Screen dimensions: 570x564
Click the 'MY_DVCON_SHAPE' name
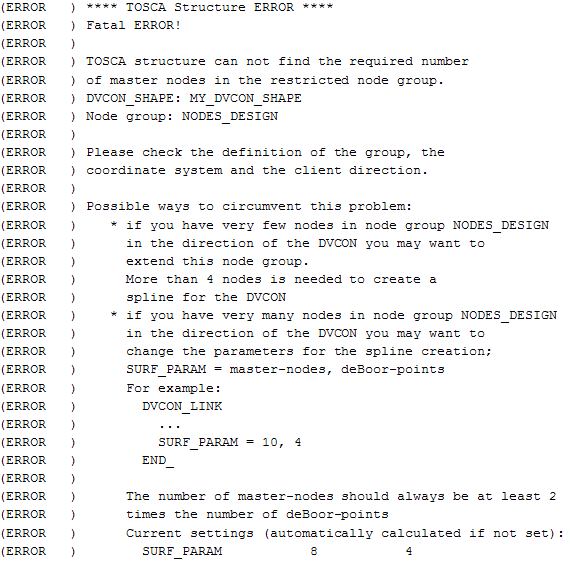245,99
